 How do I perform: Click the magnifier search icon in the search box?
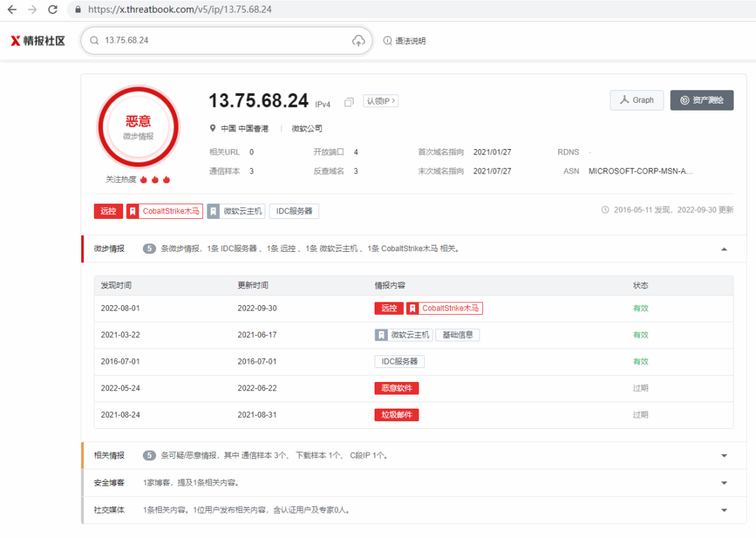pyautogui.click(x=94, y=41)
